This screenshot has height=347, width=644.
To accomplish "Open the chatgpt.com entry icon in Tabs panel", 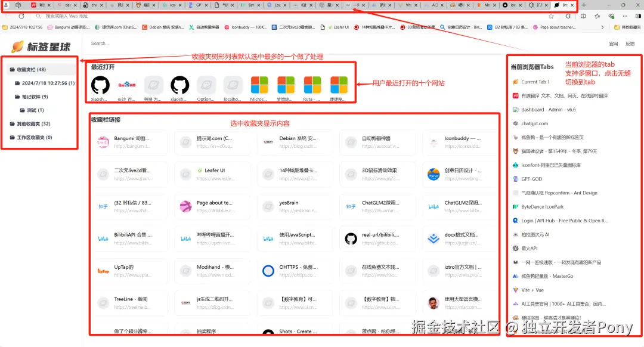I will (x=516, y=123).
